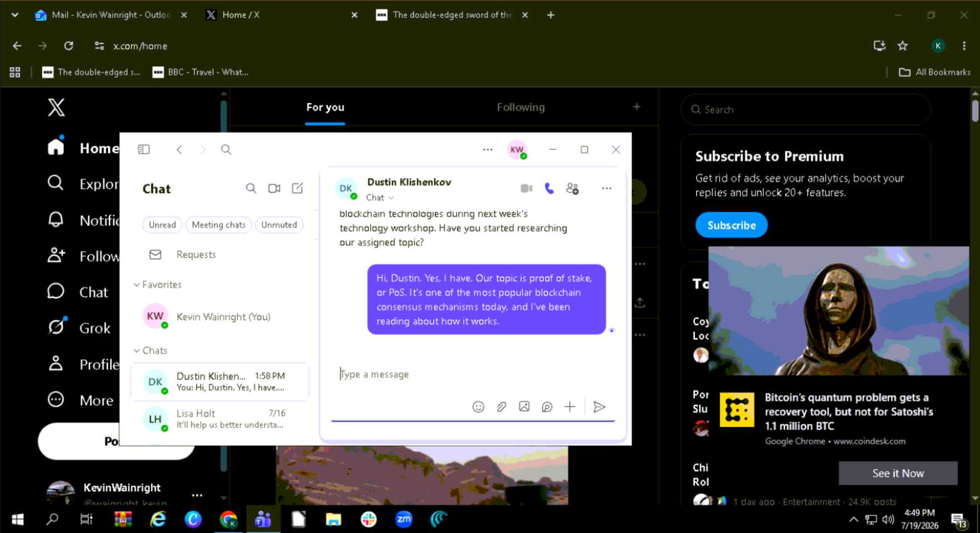Open Grok in X sidebar

(79, 328)
